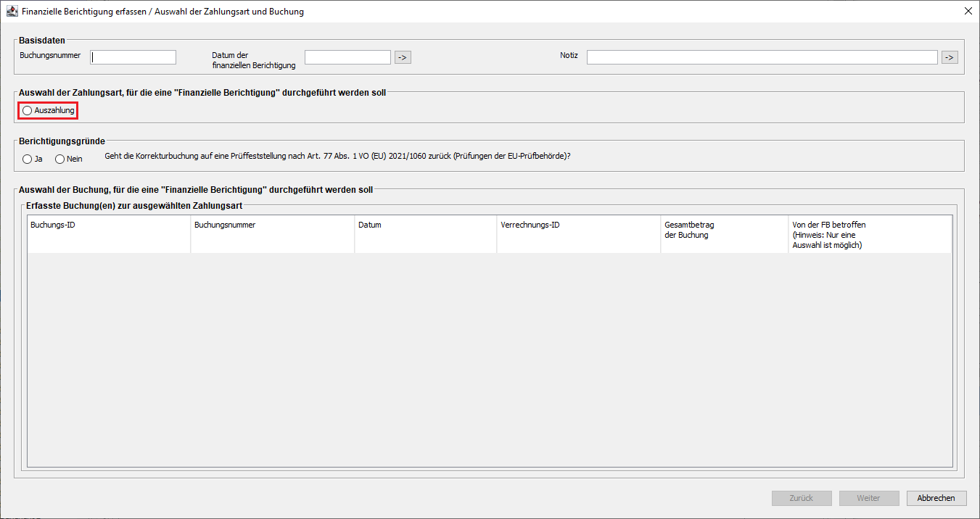
Task: Select the Auszahlung radio button
Action: (x=28, y=111)
